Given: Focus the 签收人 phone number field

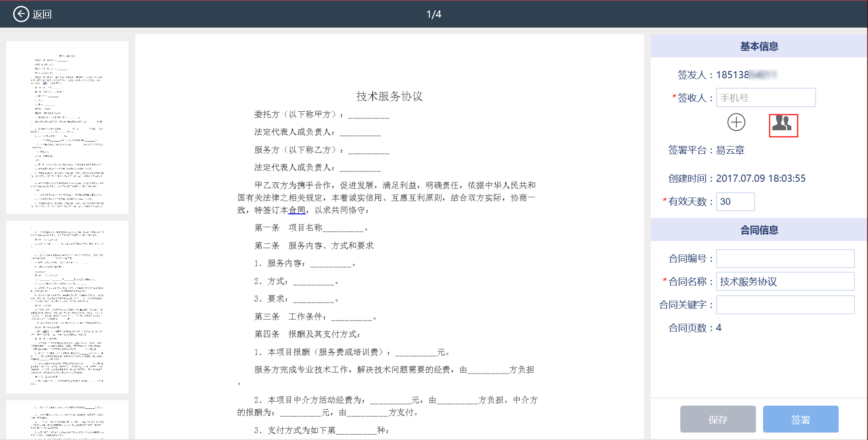Looking at the screenshot, I should coord(765,98).
